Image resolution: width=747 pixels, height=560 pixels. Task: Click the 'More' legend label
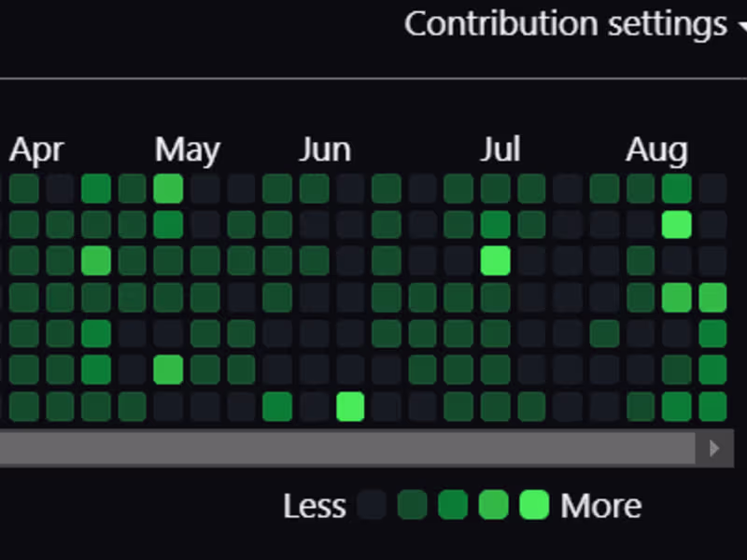pyautogui.click(x=600, y=506)
